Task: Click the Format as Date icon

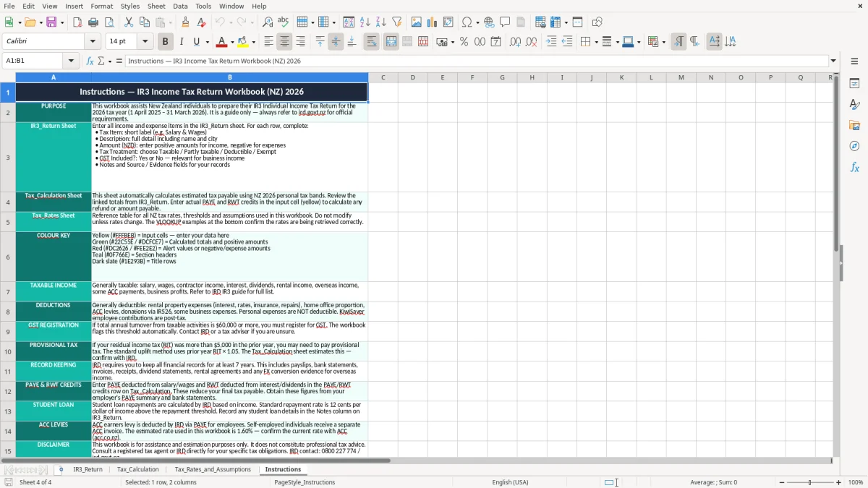Action: pos(495,42)
